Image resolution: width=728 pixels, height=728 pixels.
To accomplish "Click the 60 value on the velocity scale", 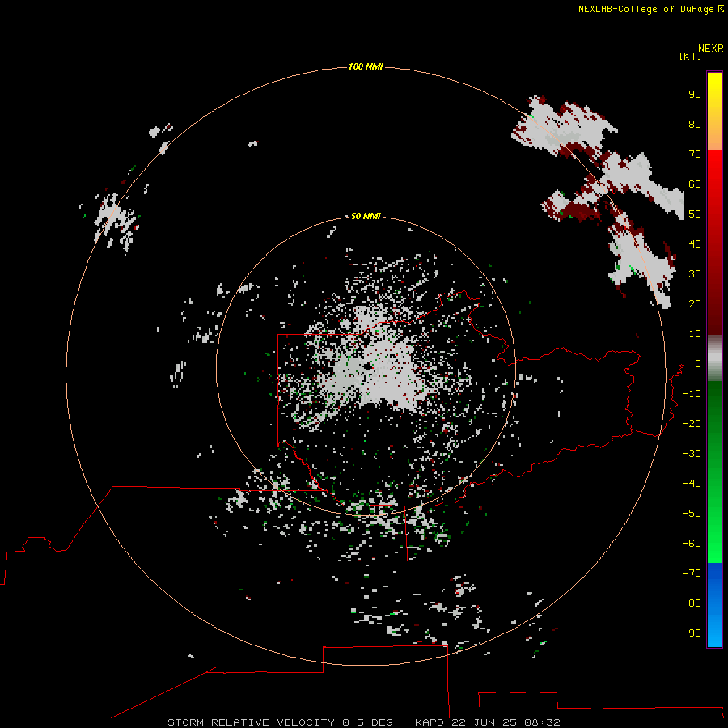I will click(x=695, y=184).
